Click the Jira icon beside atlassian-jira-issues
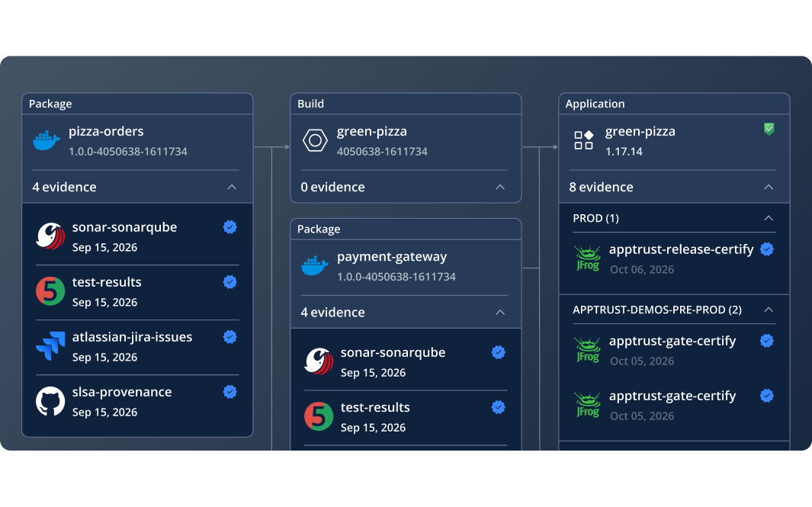 click(x=50, y=346)
